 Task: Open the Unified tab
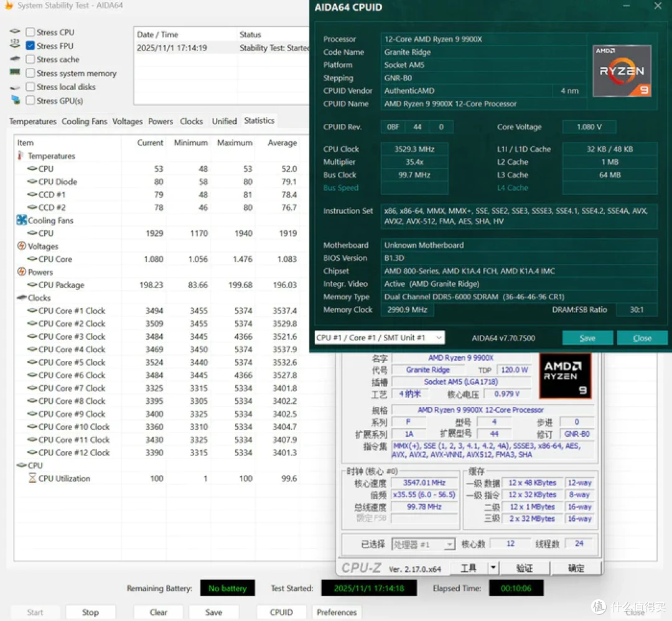click(x=224, y=121)
